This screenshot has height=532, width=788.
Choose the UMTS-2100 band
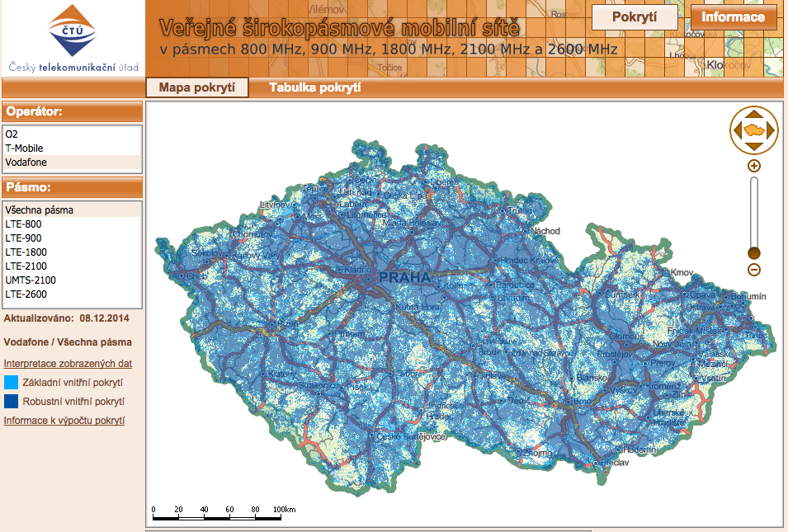pos(73,280)
